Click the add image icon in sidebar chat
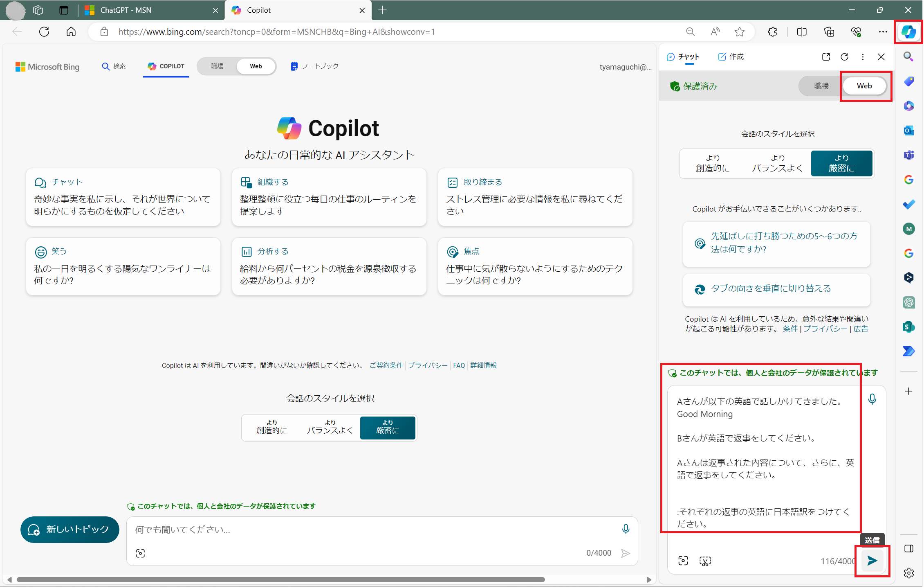This screenshot has height=588, width=924. coord(683,561)
